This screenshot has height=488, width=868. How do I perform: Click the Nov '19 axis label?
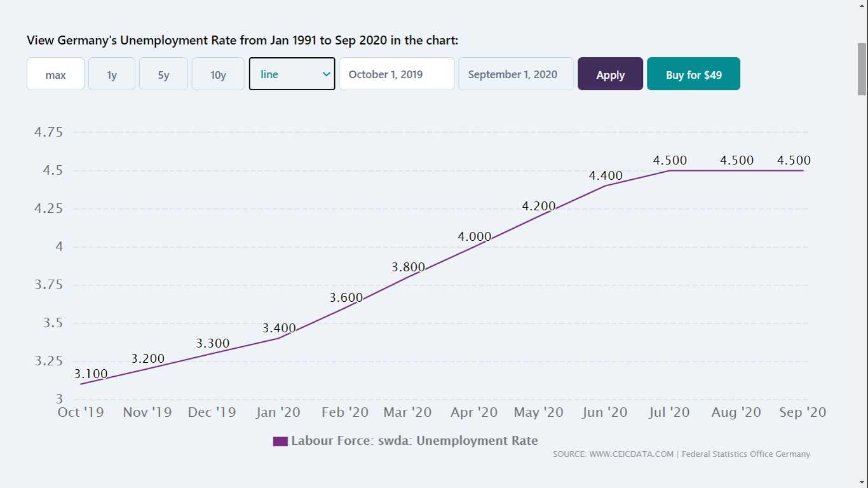point(147,412)
